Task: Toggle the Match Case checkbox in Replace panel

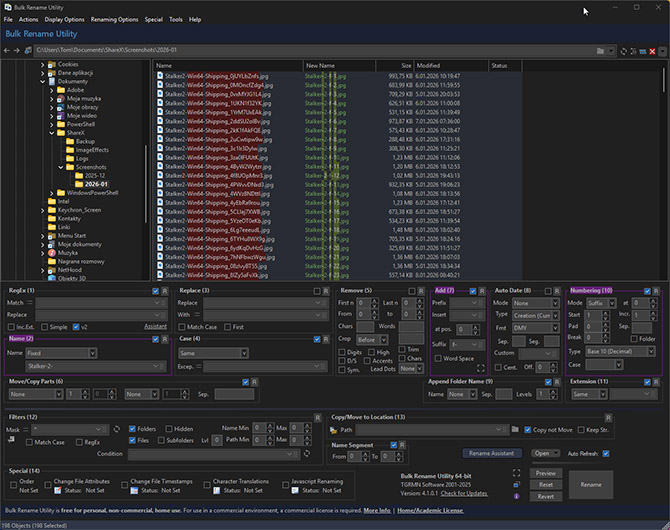Action: tap(182, 327)
